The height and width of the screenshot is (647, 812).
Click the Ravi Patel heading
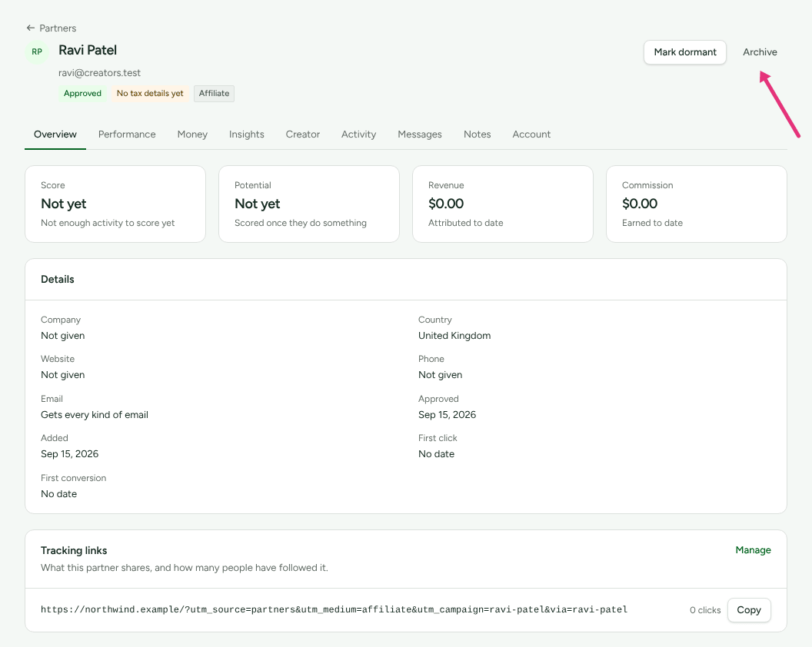coord(88,50)
